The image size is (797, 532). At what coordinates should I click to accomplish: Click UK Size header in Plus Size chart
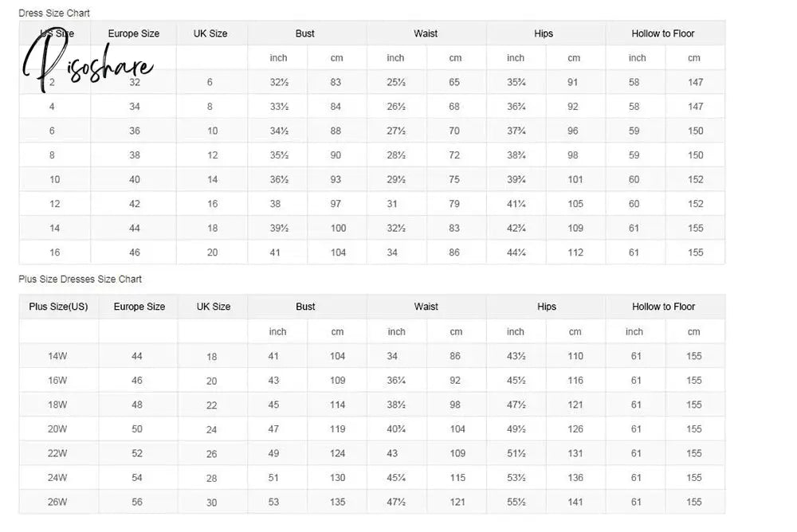coord(214,307)
